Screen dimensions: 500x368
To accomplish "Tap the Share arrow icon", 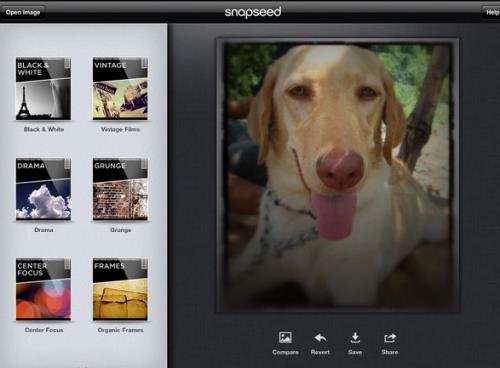I will pyautogui.click(x=390, y=338).
